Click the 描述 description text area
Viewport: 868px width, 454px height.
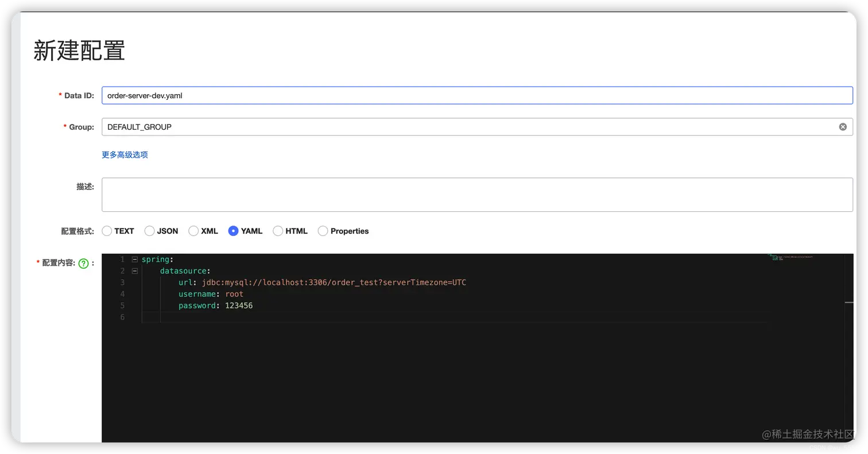point(477,195)
